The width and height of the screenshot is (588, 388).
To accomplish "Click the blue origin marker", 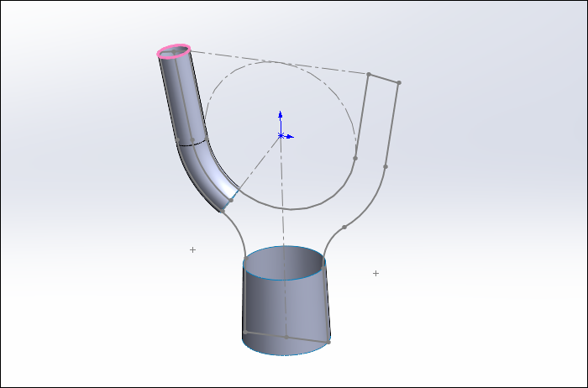I will (281, 136).
